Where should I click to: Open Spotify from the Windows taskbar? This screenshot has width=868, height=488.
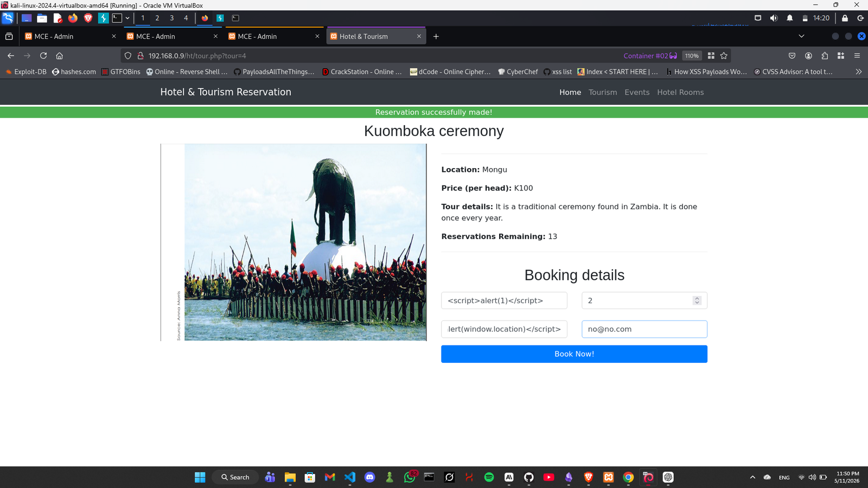489,477
